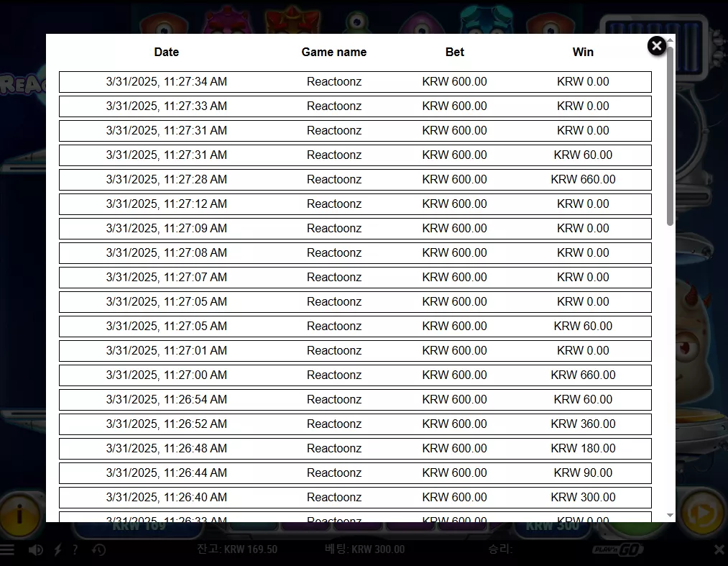Open help with question mark icon
Screen dimensions: 728x566
point(75,549)
